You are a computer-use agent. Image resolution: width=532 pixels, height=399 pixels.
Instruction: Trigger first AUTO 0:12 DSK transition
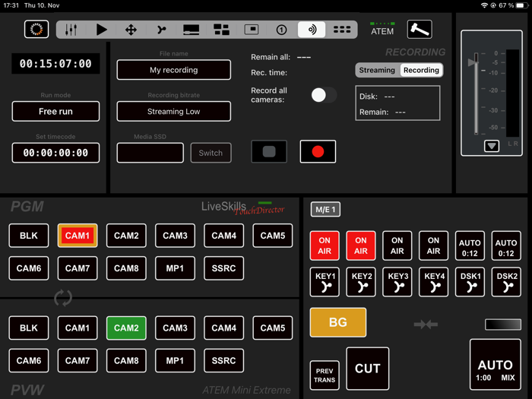[x=470, y=245]
